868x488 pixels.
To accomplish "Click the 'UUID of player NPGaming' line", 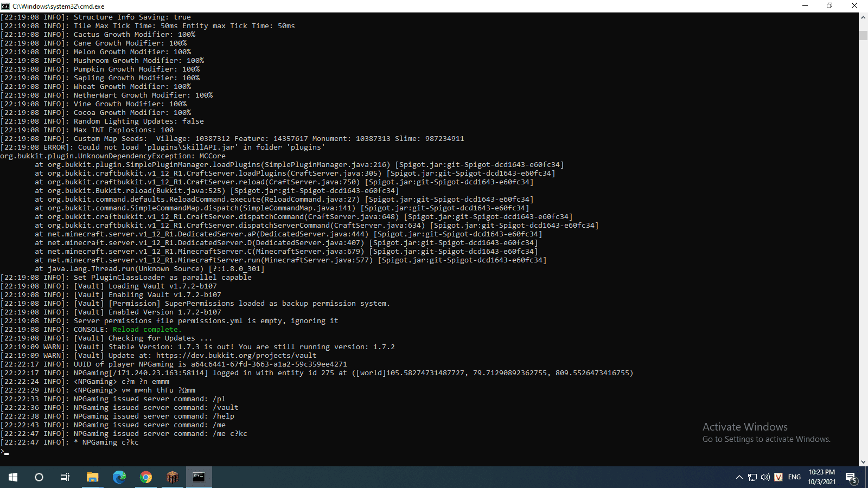I will pos(174,364).
